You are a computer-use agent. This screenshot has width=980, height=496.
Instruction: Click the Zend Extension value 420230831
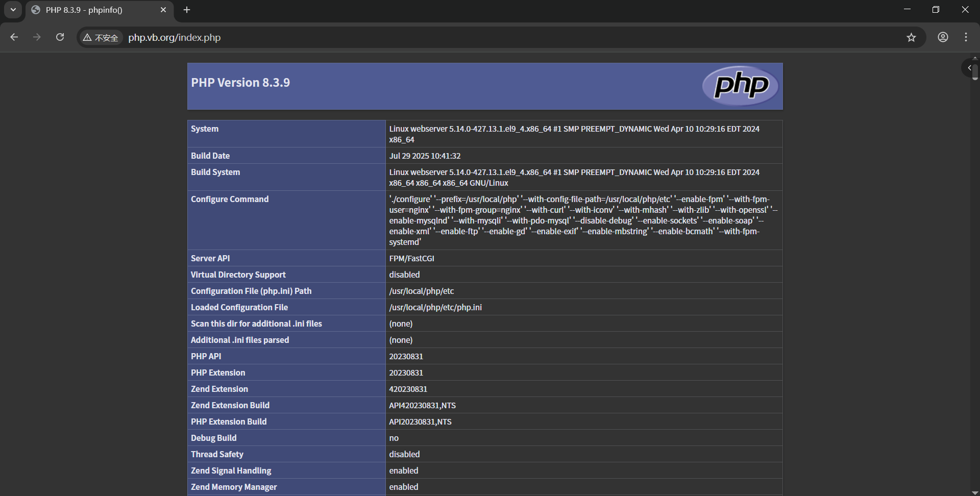tap(408, 389)
